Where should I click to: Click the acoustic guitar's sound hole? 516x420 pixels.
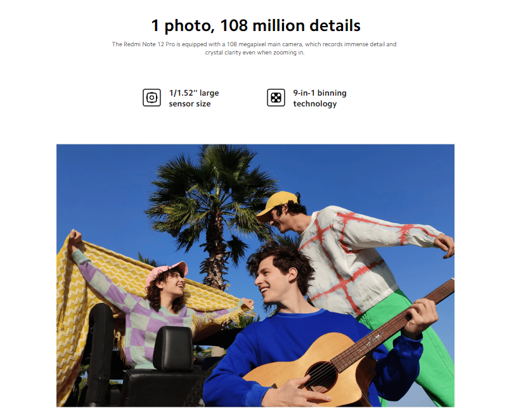click(321, 377)
